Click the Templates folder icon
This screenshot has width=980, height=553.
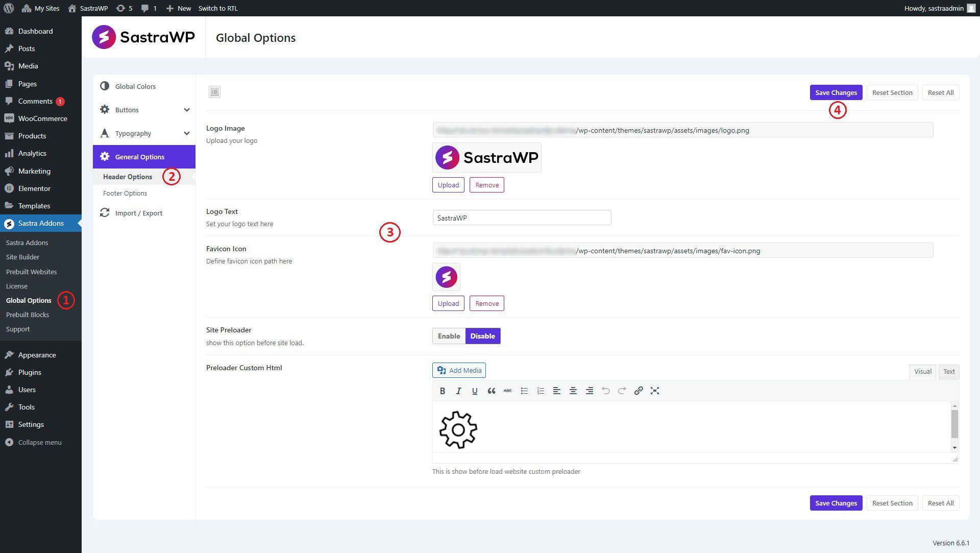pyautogui.click(x=9, y=206)
